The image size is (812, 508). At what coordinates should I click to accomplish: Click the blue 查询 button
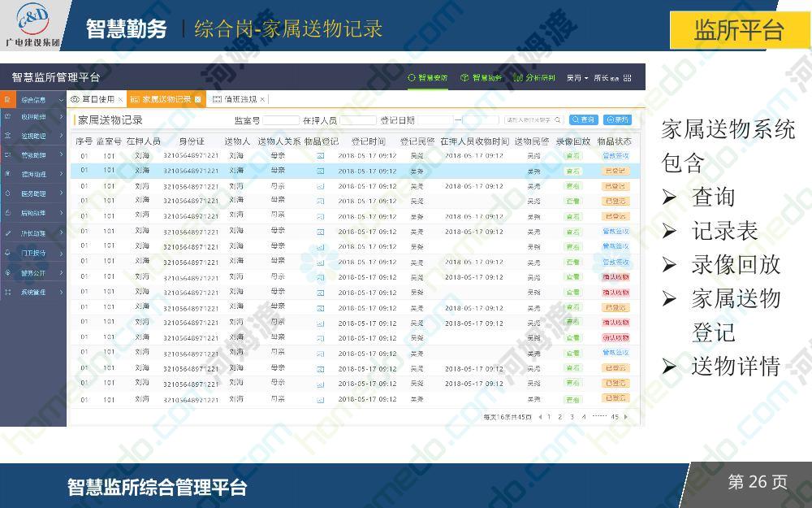pos(583,119)
